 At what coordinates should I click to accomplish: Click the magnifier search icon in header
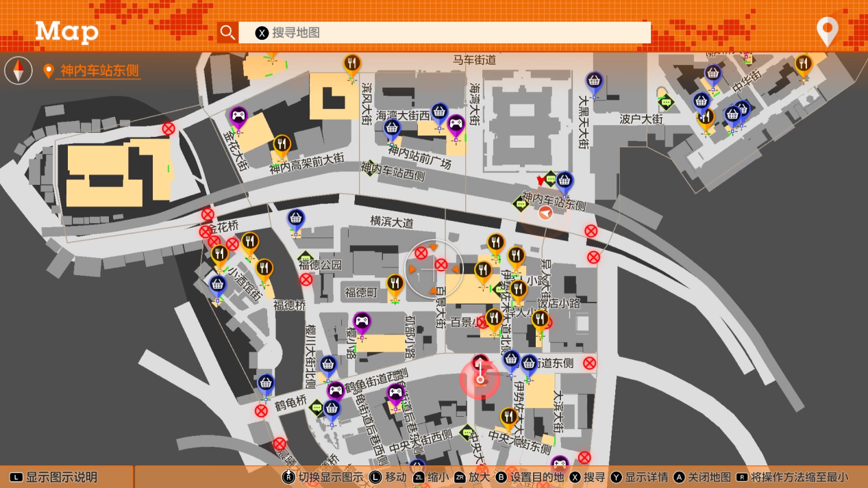point(227,32)
